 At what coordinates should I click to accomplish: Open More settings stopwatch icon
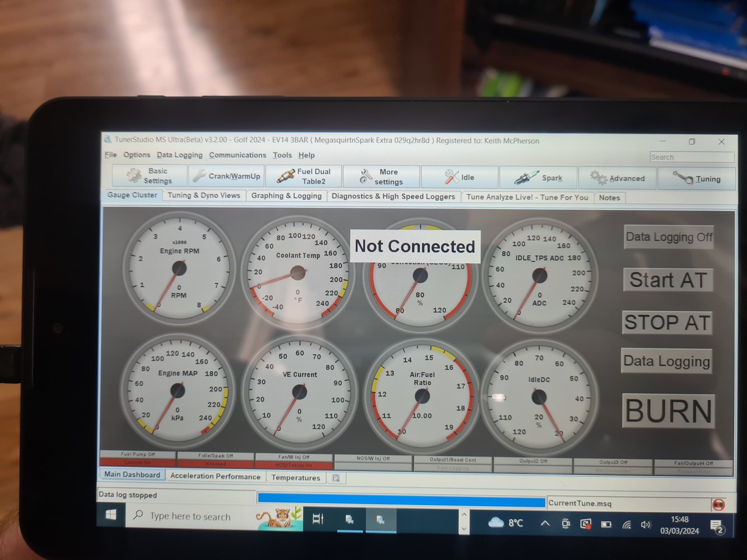click(x=365, y=176)
